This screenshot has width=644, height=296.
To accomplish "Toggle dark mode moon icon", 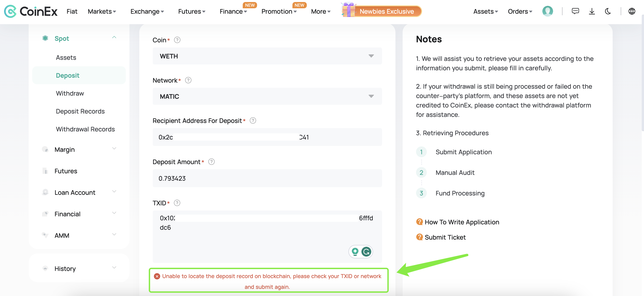I will [x=608, y=11].
